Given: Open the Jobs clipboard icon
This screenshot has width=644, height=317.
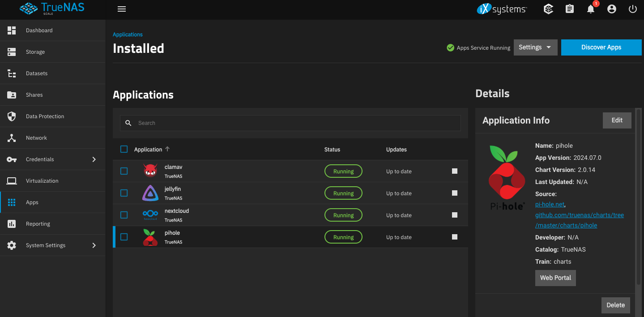Looking at the screenshot, I should (570, 9).
